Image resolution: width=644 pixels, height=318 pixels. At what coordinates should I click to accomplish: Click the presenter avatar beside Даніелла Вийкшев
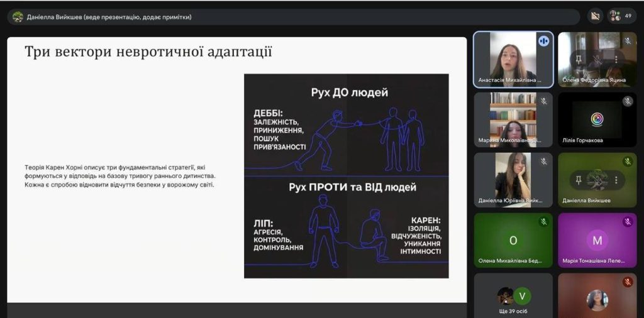coord(18,17)
